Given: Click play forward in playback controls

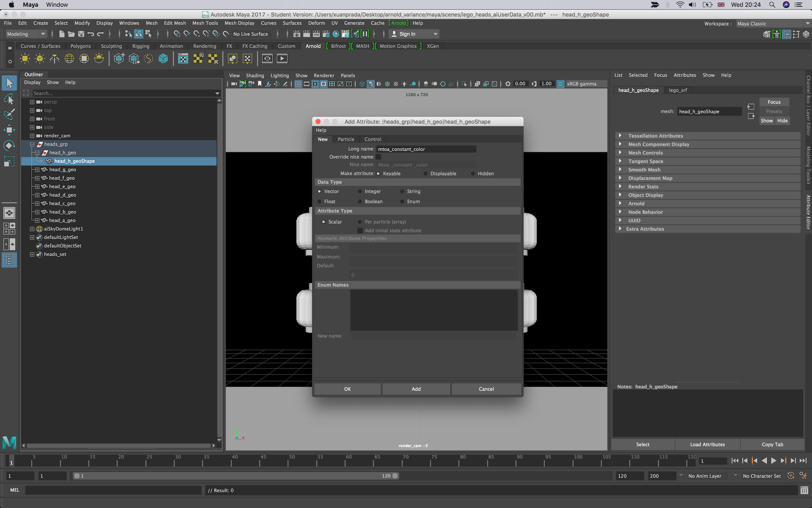Looking at the screenshot, I should (774, 461).
